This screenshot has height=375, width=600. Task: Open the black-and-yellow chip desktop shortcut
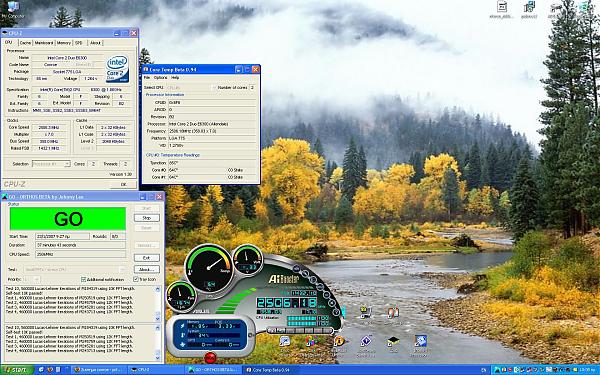click(393, 341)
